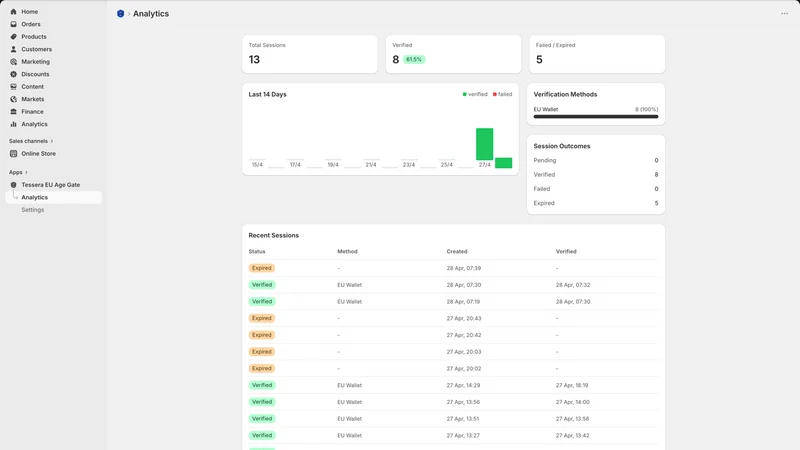This screenshot has height=450, width=800.
Task: Open Tessera EU Age Gate app
Action: [x=51, y=185]
